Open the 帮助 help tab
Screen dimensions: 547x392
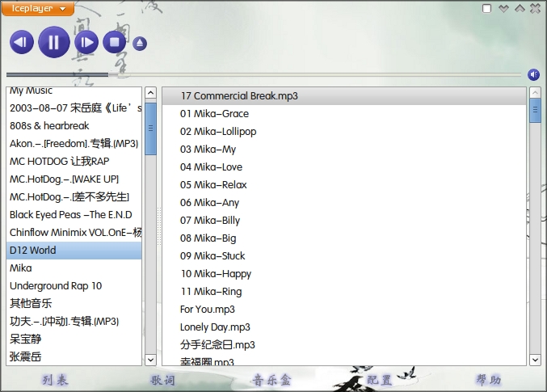point(488,380)
